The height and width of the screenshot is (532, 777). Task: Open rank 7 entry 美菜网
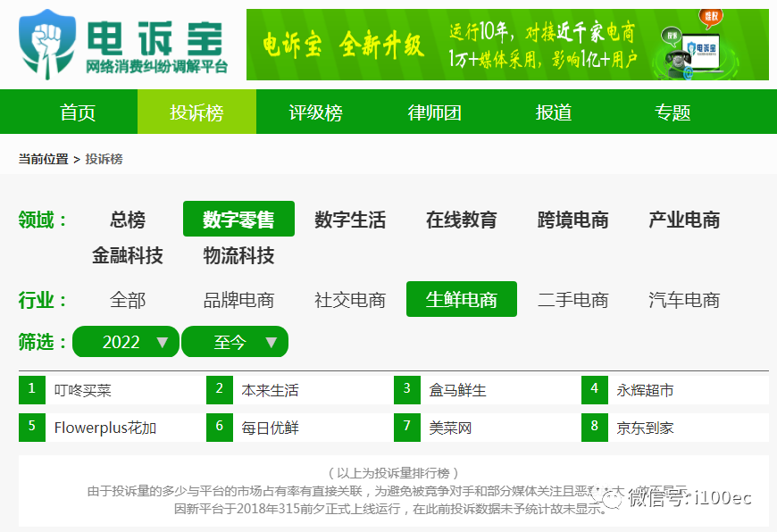pyautogui.click(x=450, y=428)
